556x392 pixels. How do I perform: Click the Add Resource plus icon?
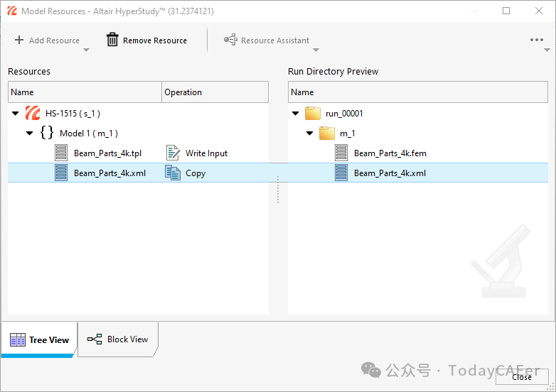tap(19, 40)
